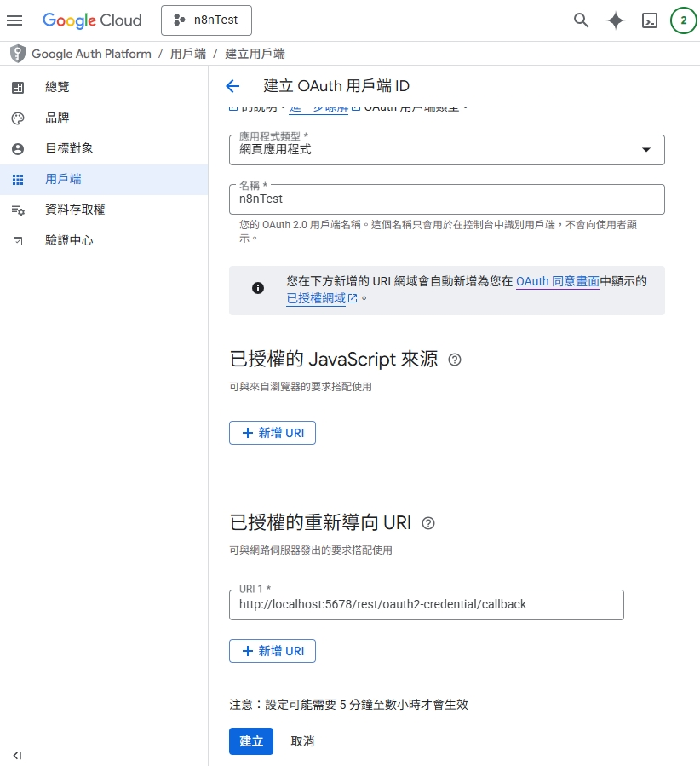This screenshot has height=766, width=700.
Task: Click the 目標對象 person icon
Action: (x=18, y=149)
